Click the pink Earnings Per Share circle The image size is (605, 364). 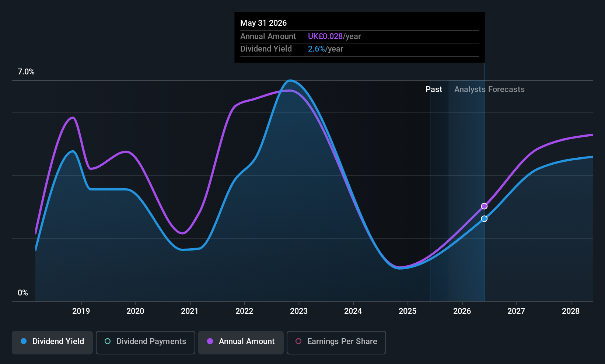(298, 342)
